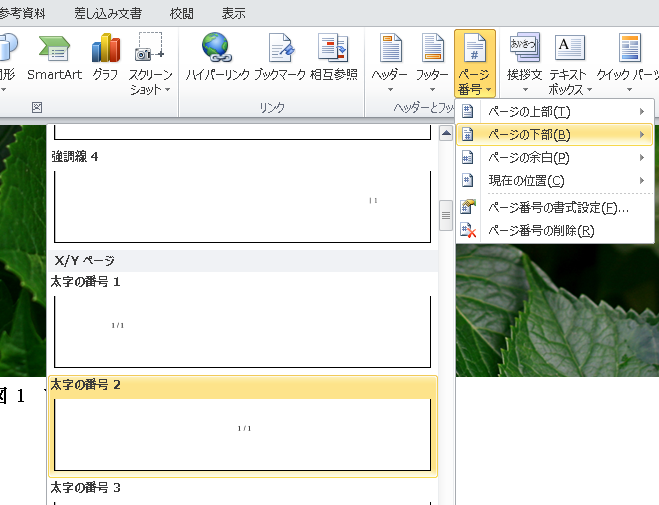This screenshot has width=659, height=505.
Task: Expand the ページの余白 submenu arrow
Action: point(642,158)
